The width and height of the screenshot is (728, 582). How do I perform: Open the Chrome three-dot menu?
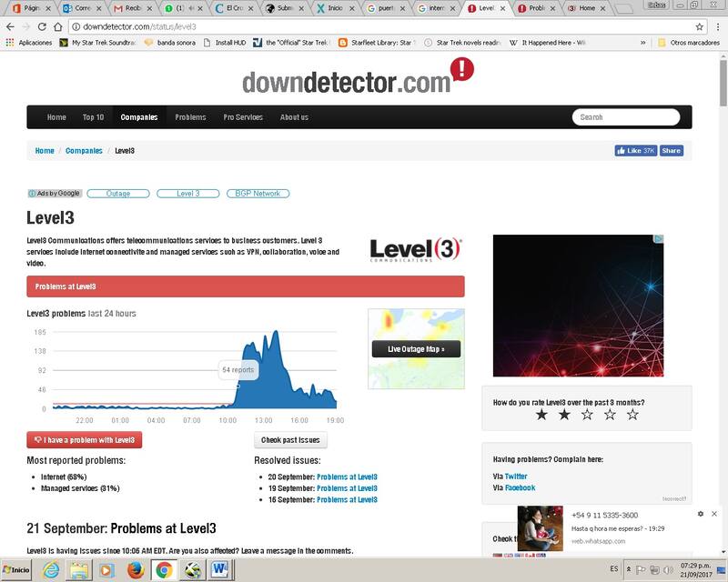coord(717,27)
